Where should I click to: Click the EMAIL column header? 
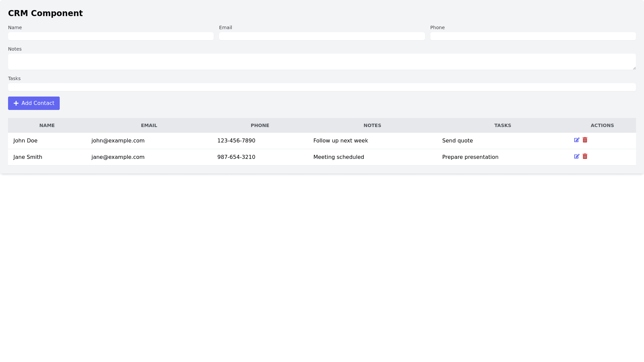coord(149,125)
